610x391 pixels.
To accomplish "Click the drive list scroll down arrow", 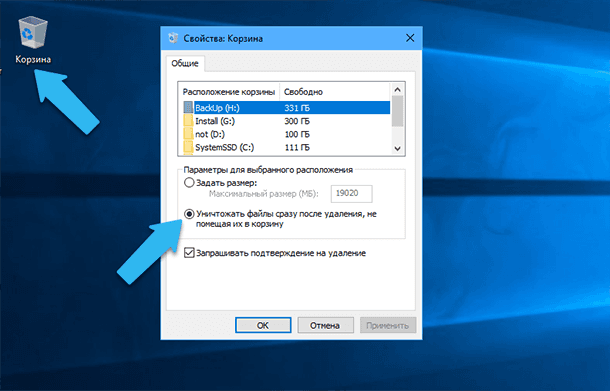I will (397, 148).
